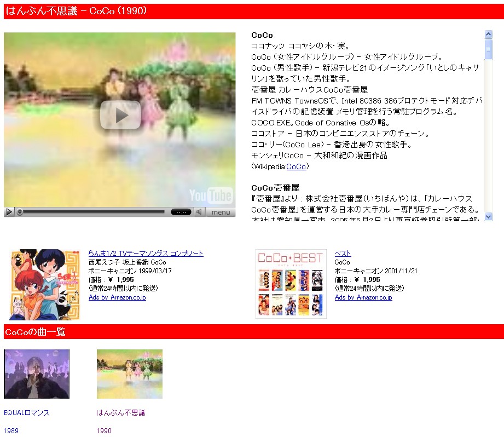This screenshot has height=437, width=504.
Task: Click the ココストア convenience store line
Action: pos(340,134)
